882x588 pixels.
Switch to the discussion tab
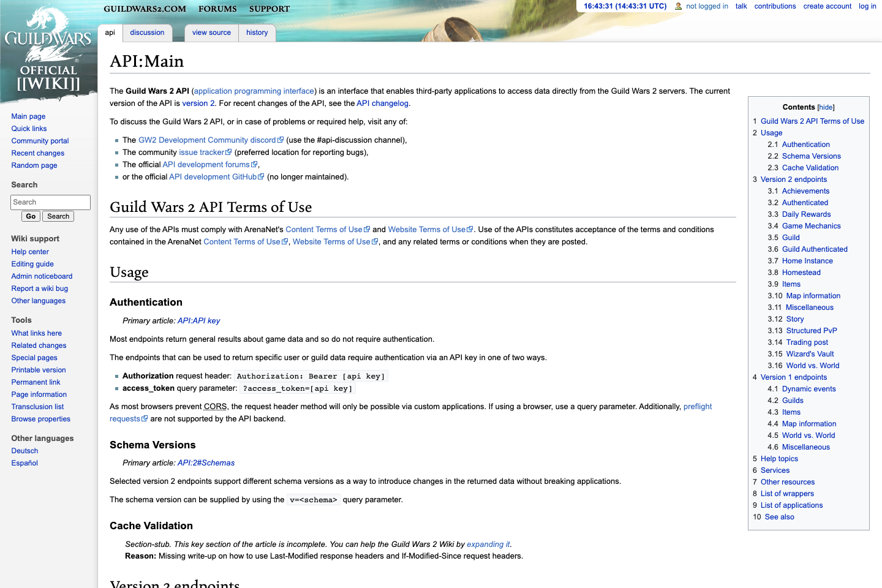(x=147, y=32)
